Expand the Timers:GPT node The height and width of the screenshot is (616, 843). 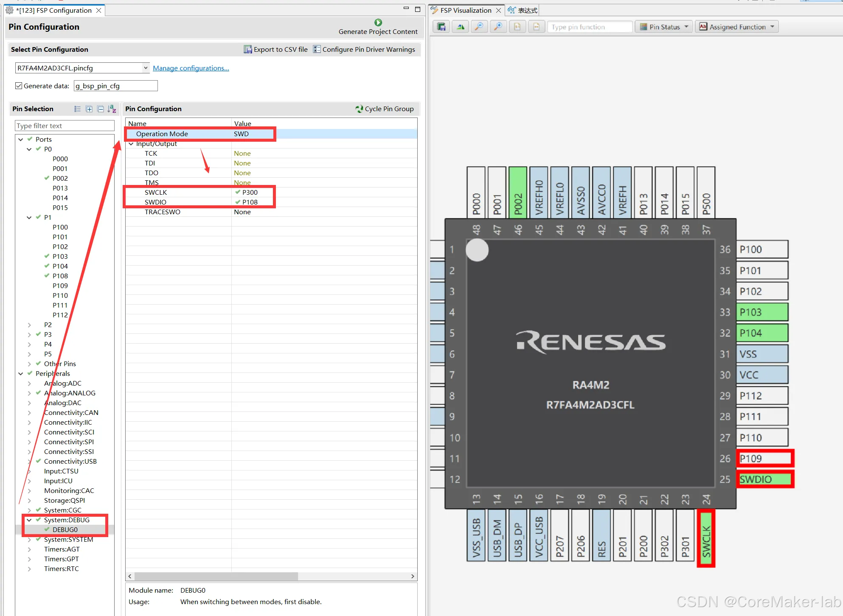tap(29, 559)
